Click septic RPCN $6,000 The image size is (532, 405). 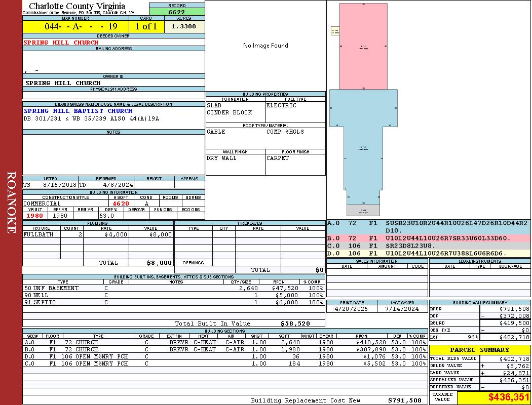click(287, 302)
